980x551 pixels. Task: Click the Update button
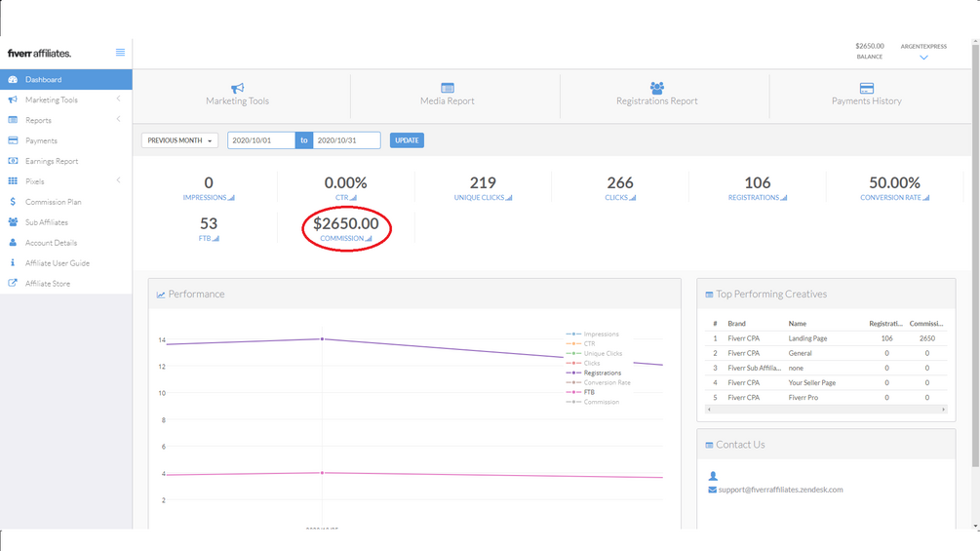(407, 140)
